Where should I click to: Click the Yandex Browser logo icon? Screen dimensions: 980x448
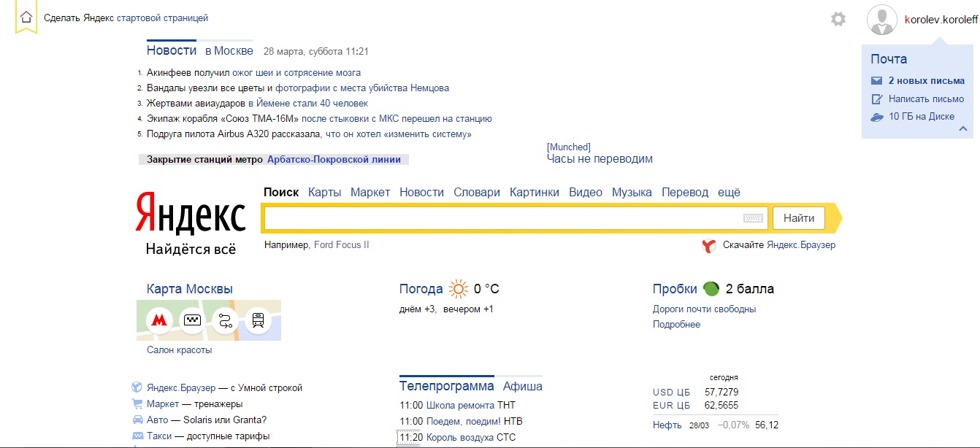(708, 245)
